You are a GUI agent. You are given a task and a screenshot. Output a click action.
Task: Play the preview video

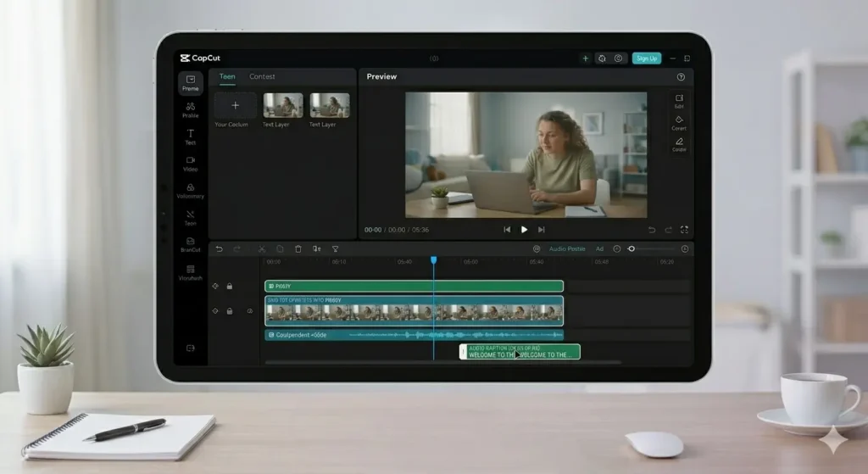(x=524, y=230)
